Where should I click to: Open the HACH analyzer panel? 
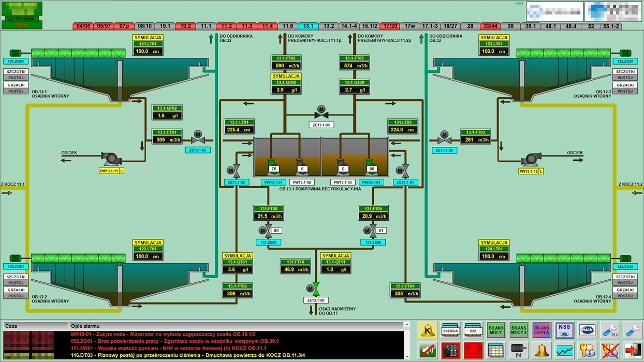(x=587, y=330)
